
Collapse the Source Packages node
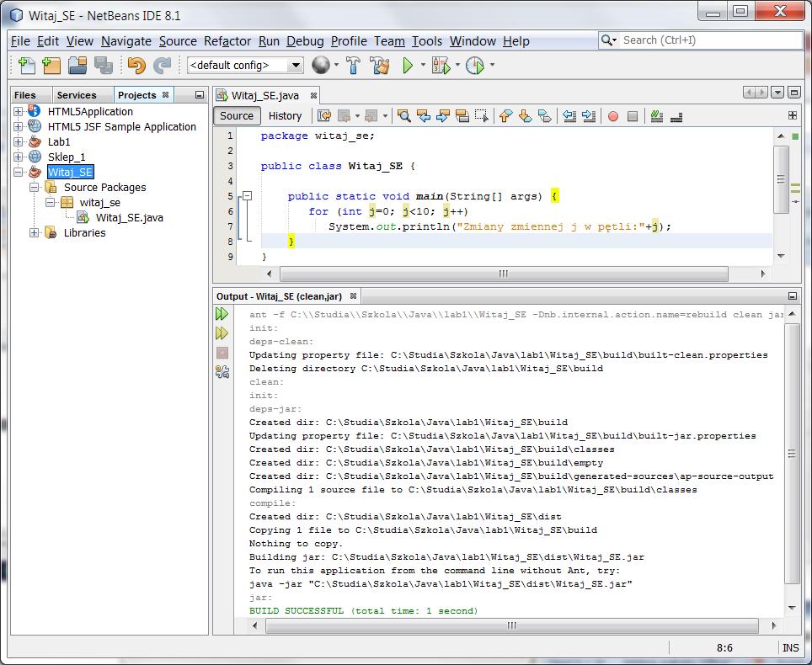click(35, 188)
